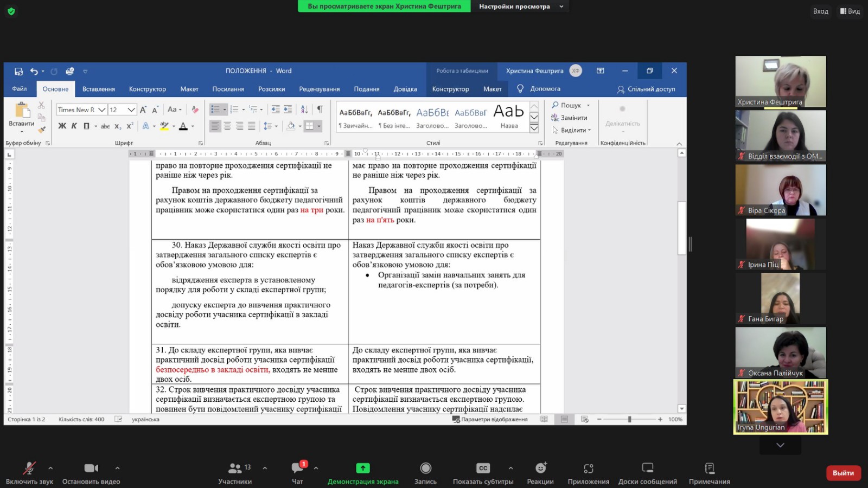The height and width of the screenshot is (488, 868).
Task: Switch to the Посилання ribbon tab
Action: [228, 89]
